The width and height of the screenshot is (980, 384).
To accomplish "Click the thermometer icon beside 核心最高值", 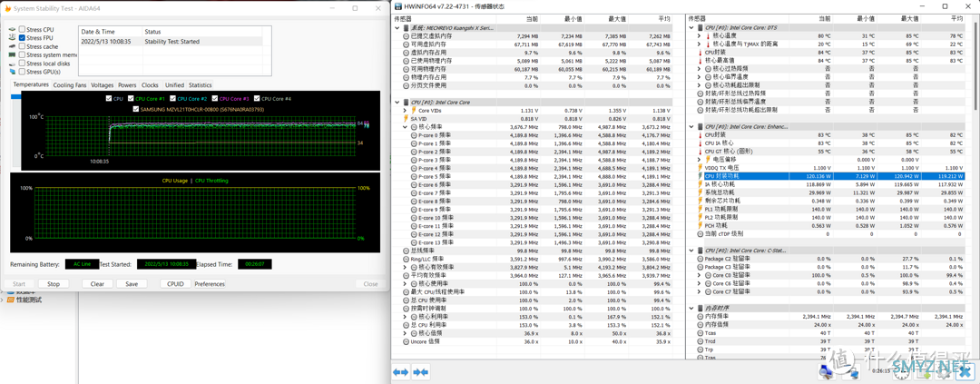I will pyautogui.click(x=700, y=60).
